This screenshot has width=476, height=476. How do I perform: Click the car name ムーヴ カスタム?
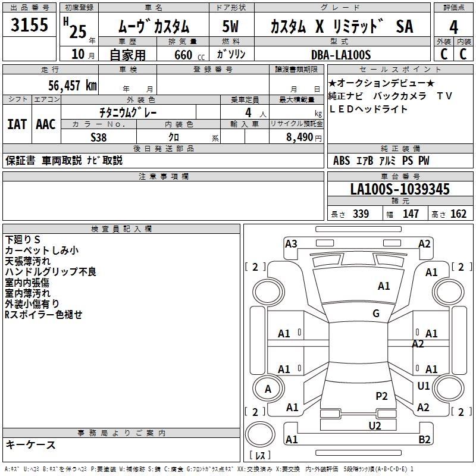coord(154,26)
